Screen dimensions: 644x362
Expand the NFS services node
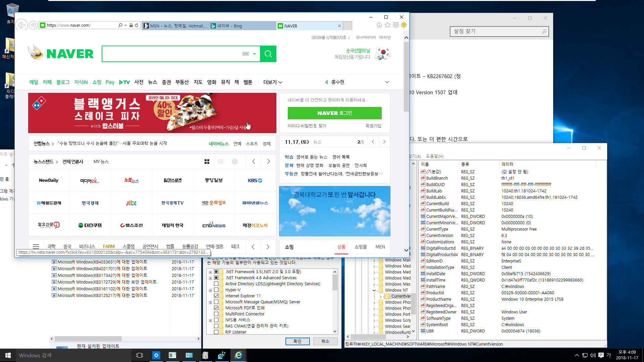pos(210,320)
